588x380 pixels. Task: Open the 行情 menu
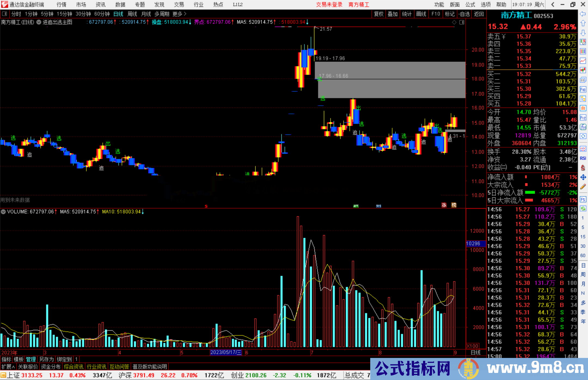coord(62,4)
